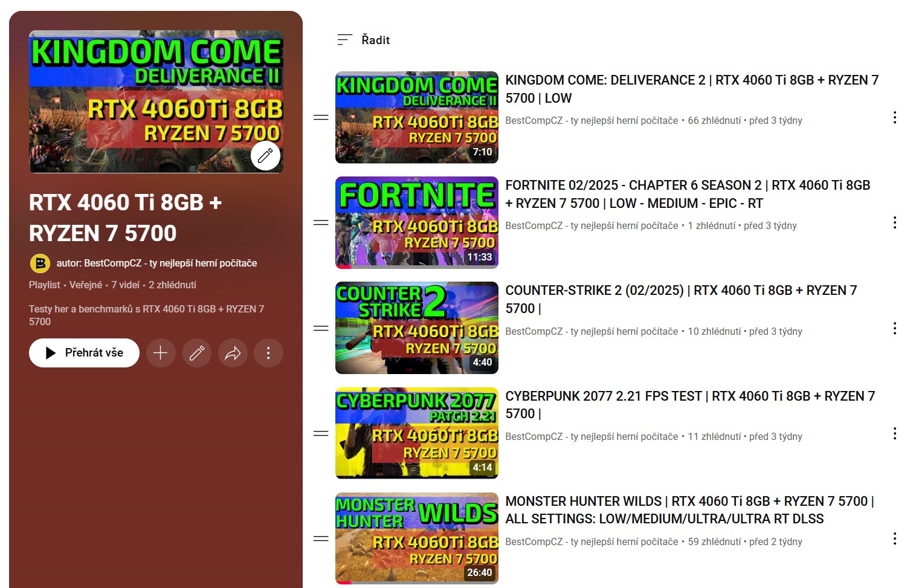
Task: Open Counter-Strike 2 video thumbnail
Action: pos(417,328)
